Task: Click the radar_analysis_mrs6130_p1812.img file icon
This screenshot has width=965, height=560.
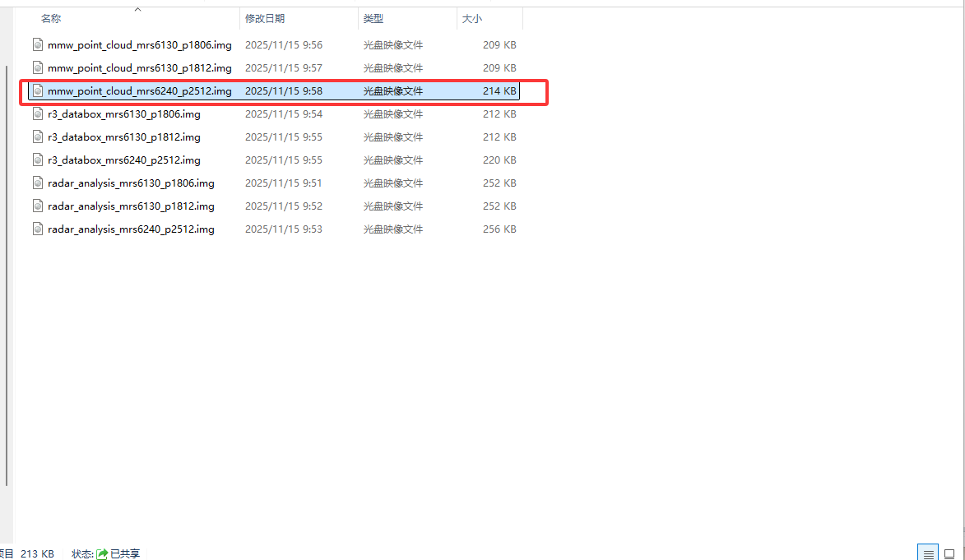Action: (38, 206)
